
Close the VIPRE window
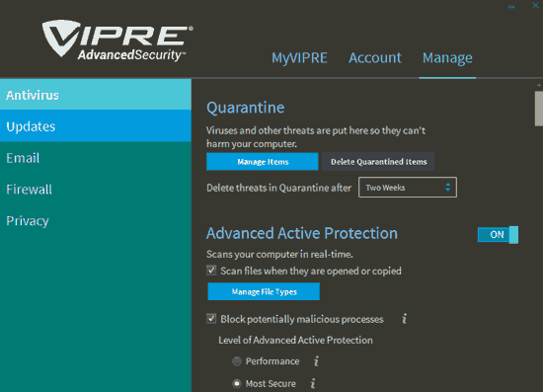(535, 5)
